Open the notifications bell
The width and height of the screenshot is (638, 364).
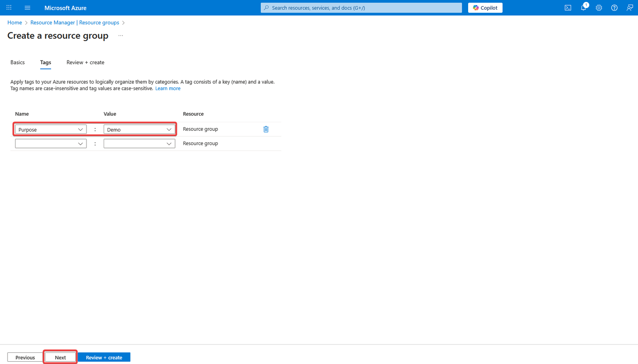[x=583, y=8]
